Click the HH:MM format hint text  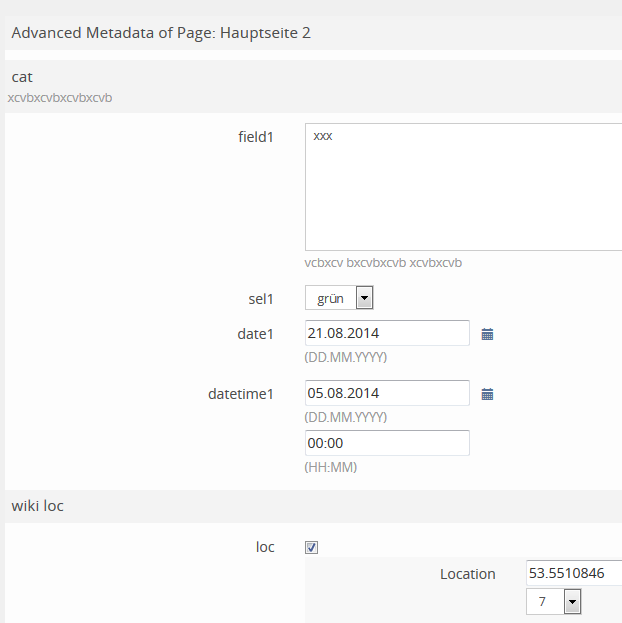pos(330,467)
